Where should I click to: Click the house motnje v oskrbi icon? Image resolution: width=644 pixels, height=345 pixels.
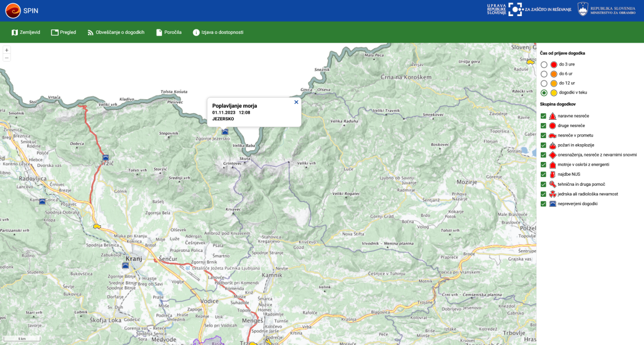coord(552,165)
